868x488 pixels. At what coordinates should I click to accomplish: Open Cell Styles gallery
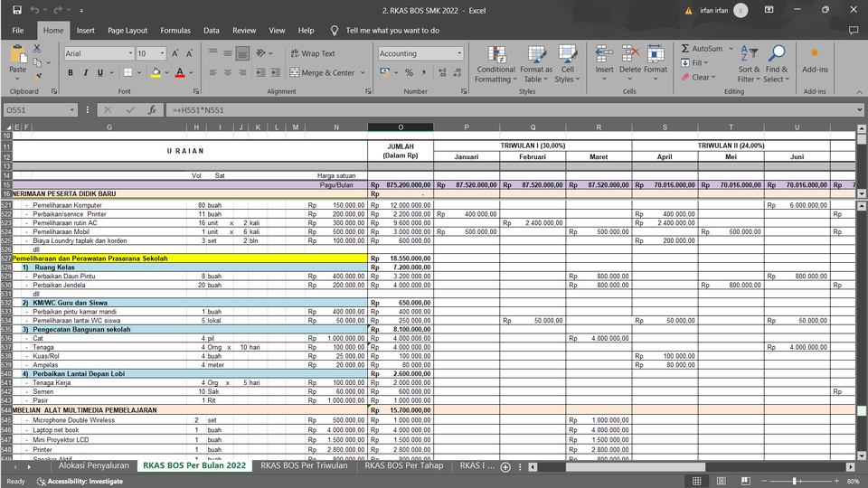568,63
